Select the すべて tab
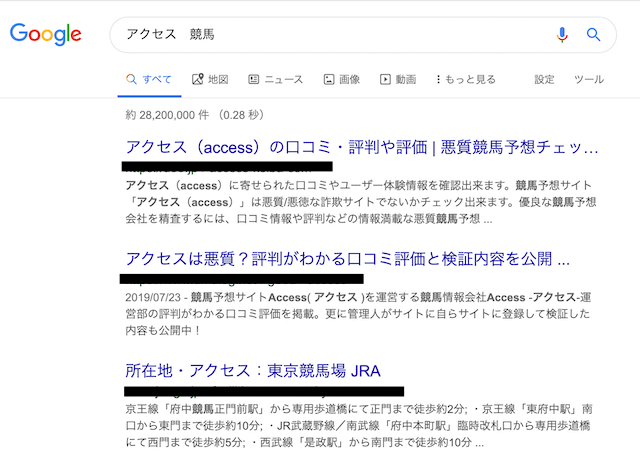 pos(149,79)
